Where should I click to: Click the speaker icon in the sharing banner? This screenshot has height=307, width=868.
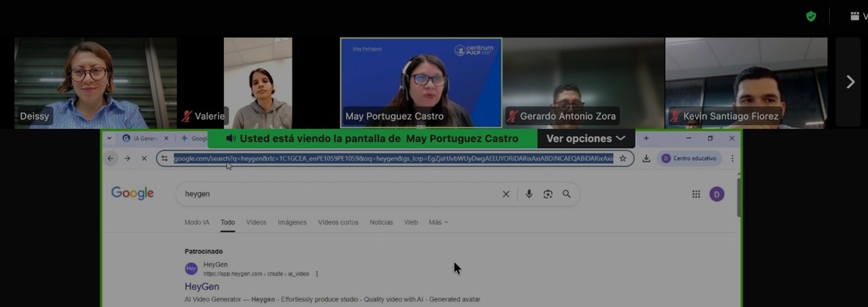(231, 138)
